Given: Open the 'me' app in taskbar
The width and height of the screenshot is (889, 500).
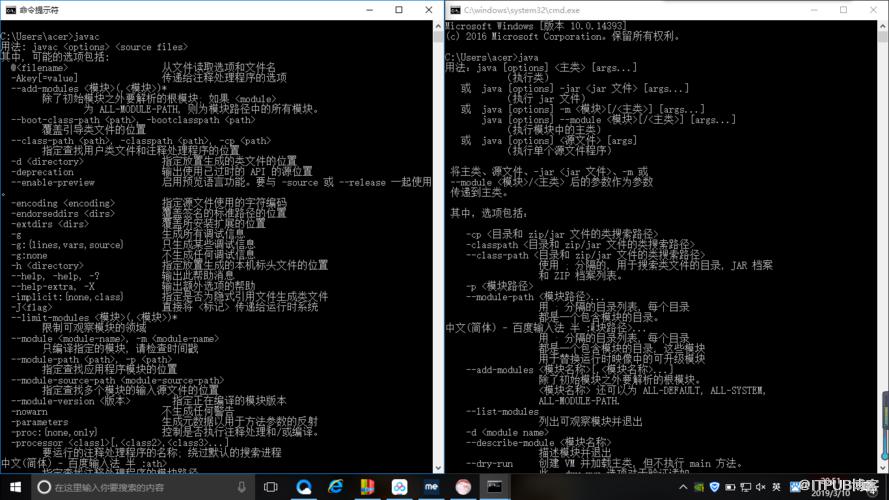Looking at the screenshot, I should pyautogui.click(x=431, y=487).
